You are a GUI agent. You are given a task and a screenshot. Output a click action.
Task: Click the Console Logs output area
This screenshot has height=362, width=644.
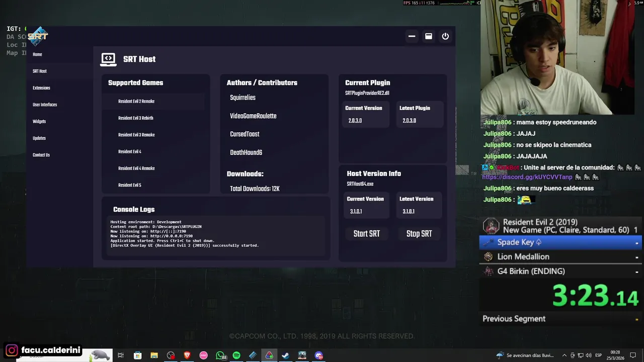tap(217, 237)
